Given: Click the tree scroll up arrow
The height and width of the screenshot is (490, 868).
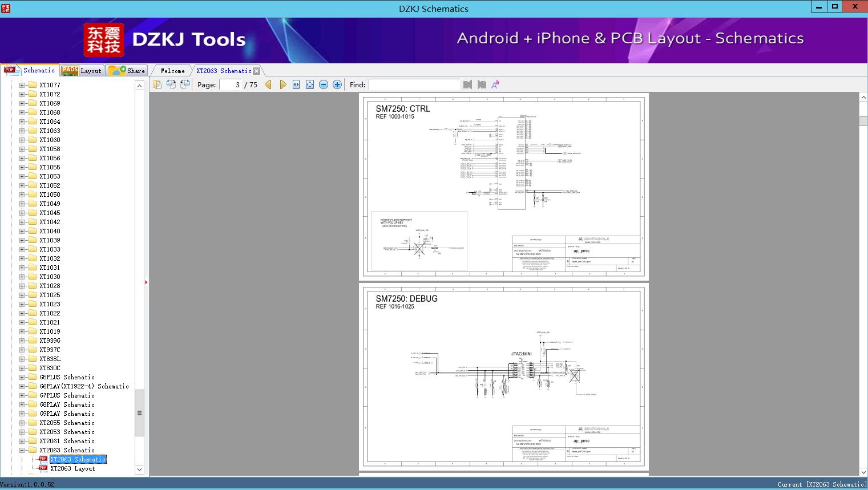Looking at the screenshot, I should pos(139,86).
